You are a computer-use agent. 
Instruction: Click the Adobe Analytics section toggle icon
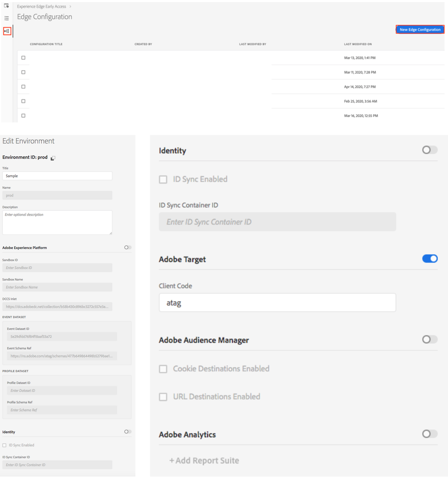point(430,434)
